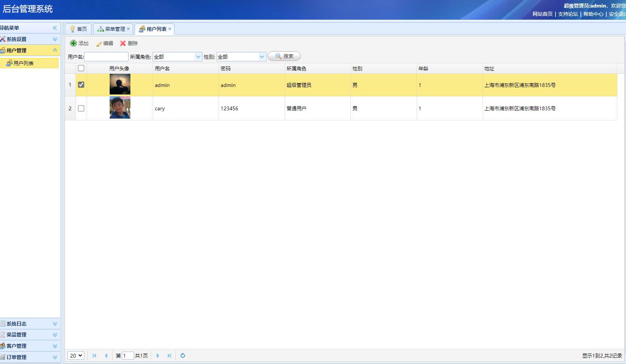The width and height of the screenshot is (626, 364).
Task: Go to the next page arrow
Action: click(158, 355)
